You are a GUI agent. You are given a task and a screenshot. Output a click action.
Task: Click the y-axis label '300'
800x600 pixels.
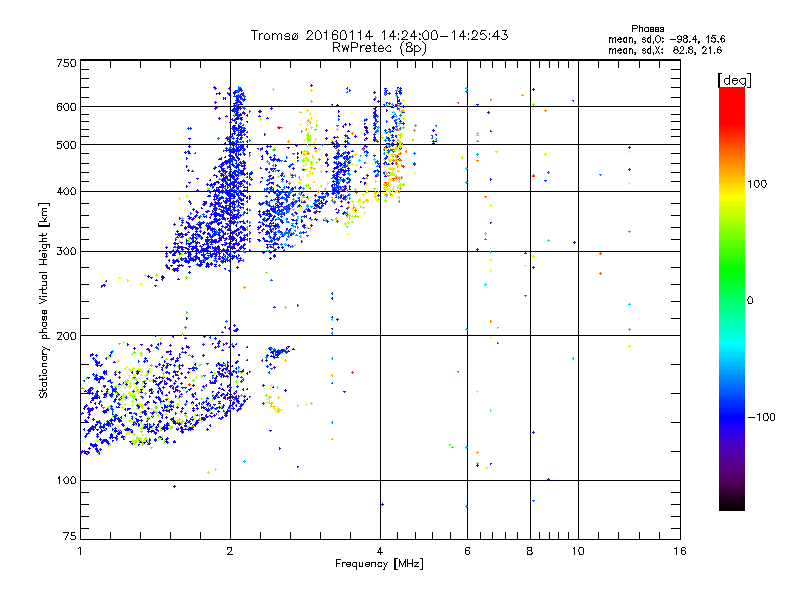pos(66,252)
